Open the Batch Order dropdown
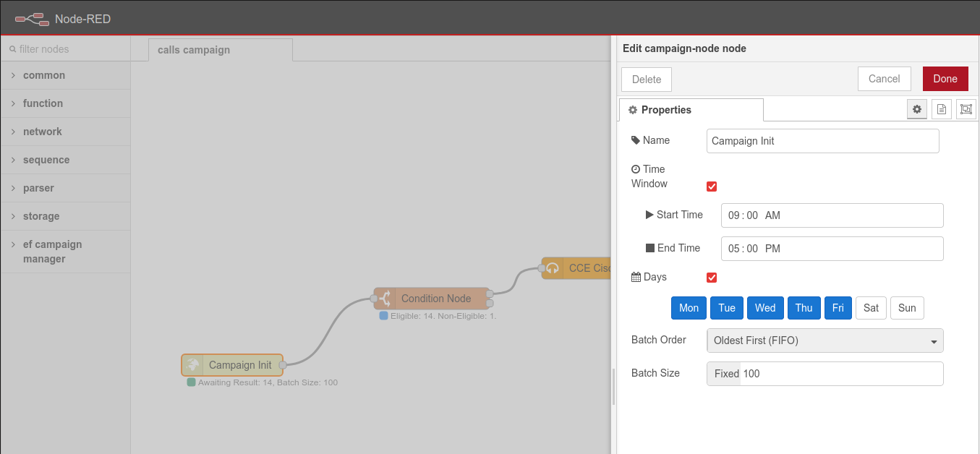 point(825,340)
